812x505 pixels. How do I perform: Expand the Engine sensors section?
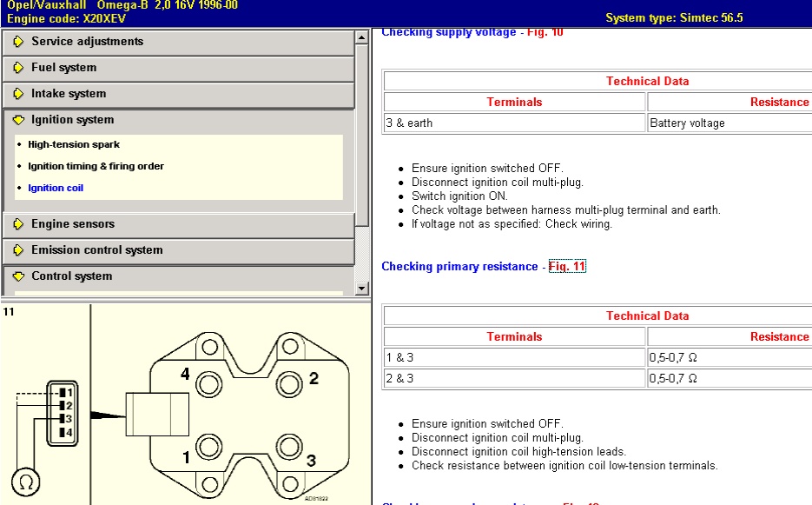pyautogui.click(x=178, y=224)
